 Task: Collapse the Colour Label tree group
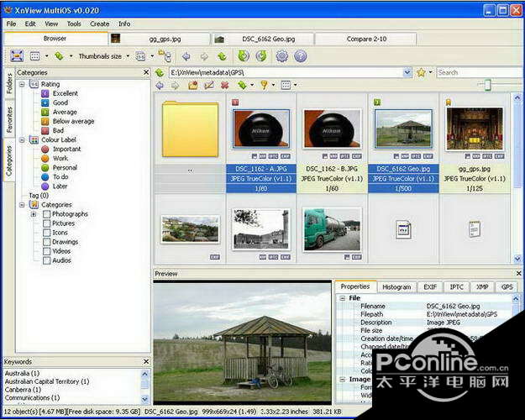point(22,140)
